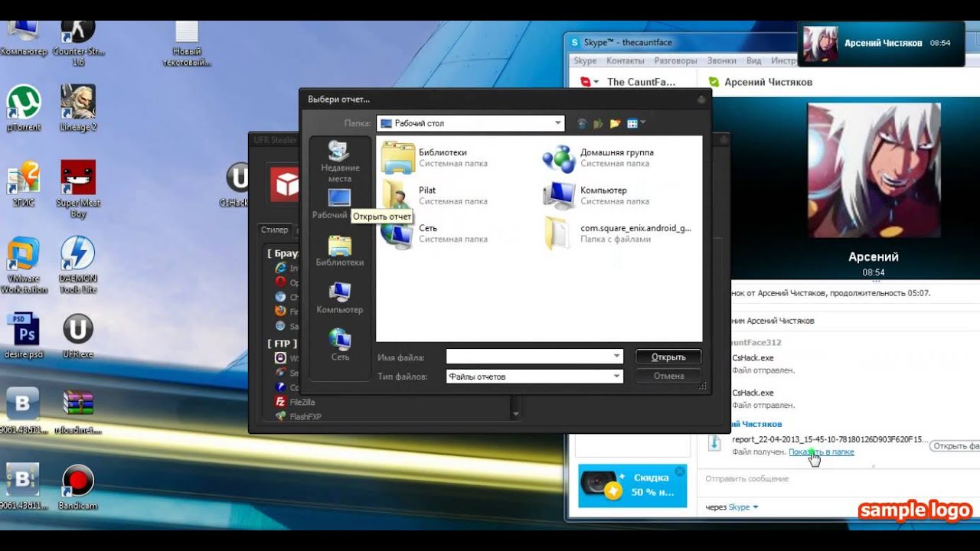Go back using the dialog's back arrow icon
Viewport: 980px width, 551px height.
pos(582,123)
